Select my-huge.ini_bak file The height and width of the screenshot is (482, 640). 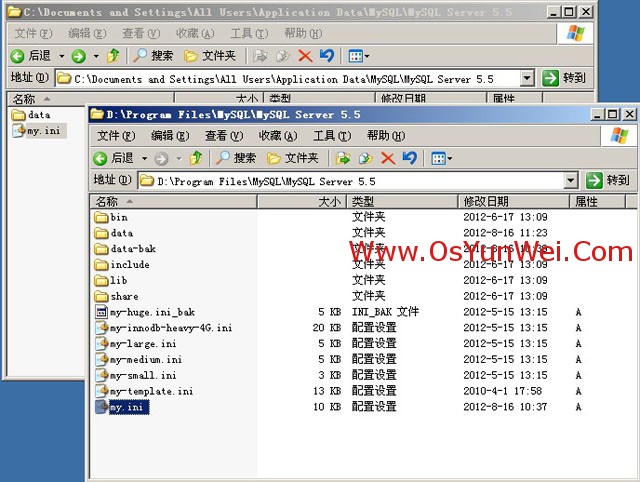145,312
